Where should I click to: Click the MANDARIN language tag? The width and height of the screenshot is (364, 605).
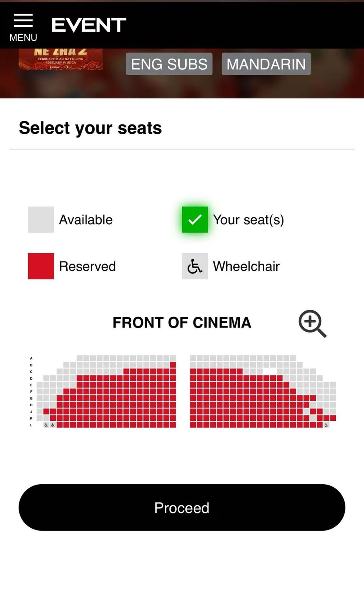266,64
